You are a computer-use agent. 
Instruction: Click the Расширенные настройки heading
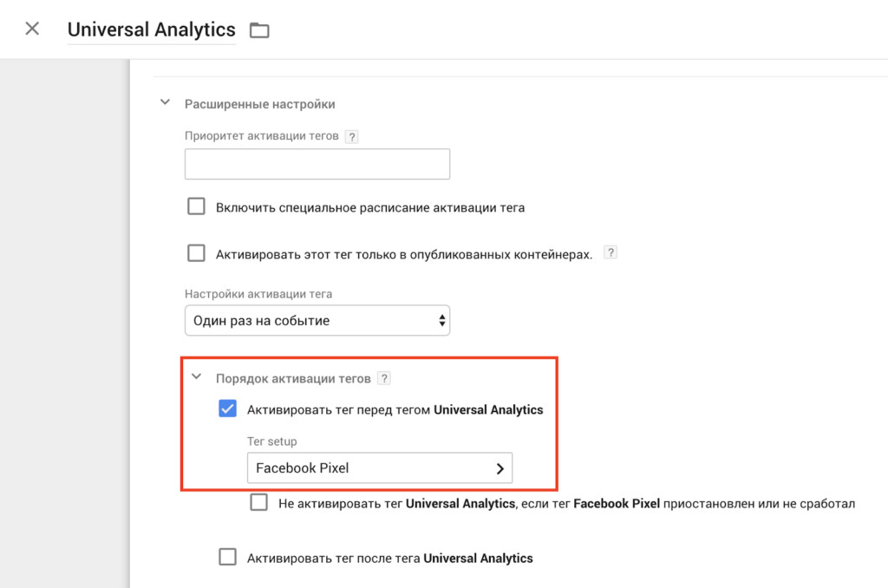[259, 104]
